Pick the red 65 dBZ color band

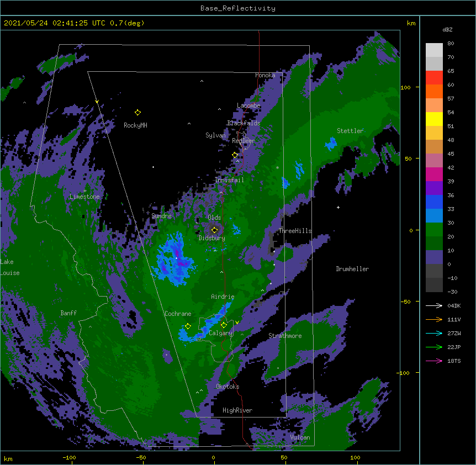click(x=434, y=78)
